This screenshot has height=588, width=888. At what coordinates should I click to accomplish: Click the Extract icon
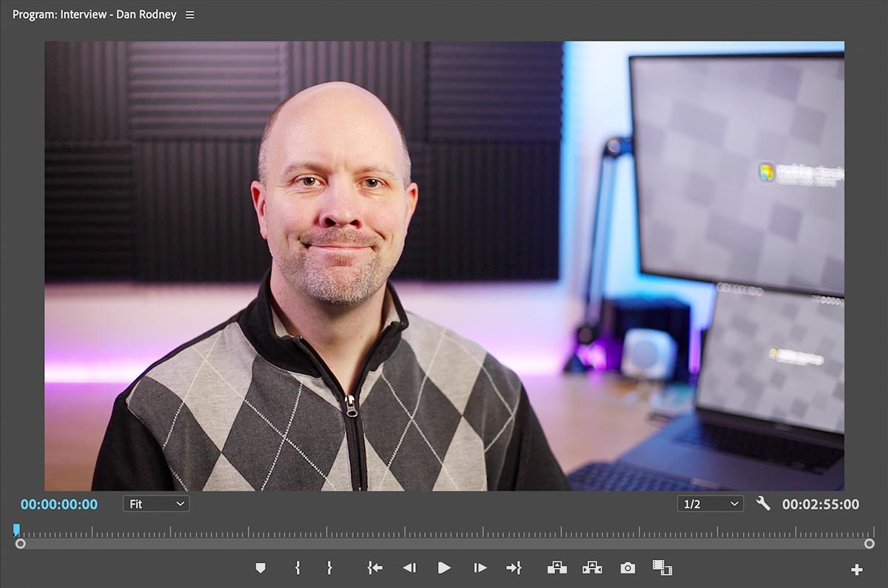(592, 567)
